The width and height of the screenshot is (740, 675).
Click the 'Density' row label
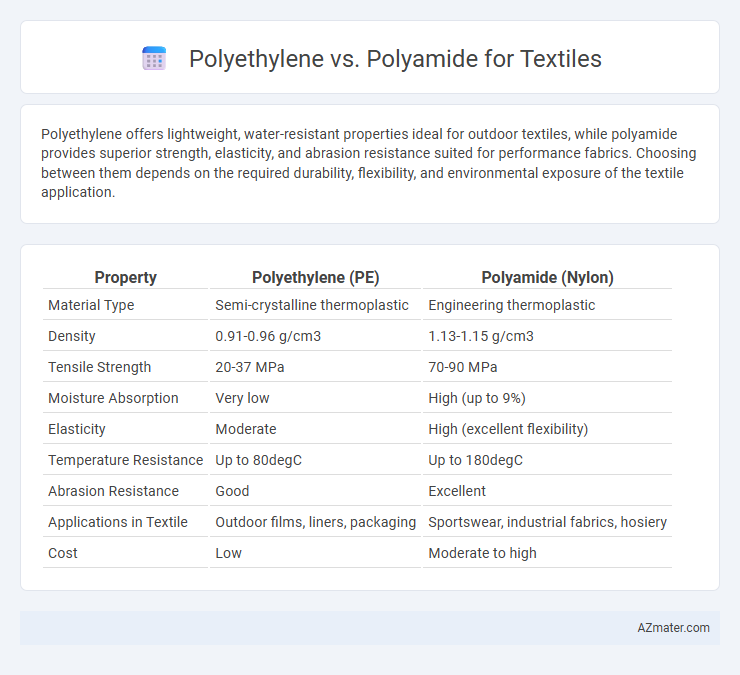pyautogui.click(x=72, y=336)
